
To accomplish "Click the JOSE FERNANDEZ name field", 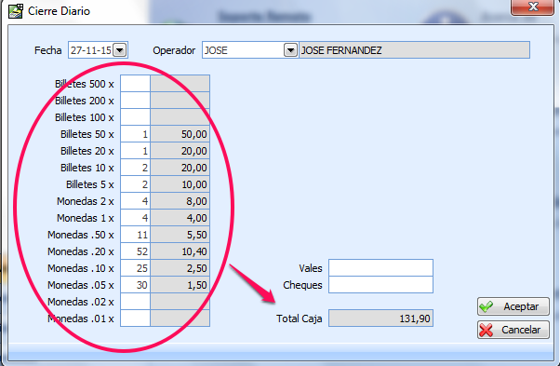I will point(414,50).
